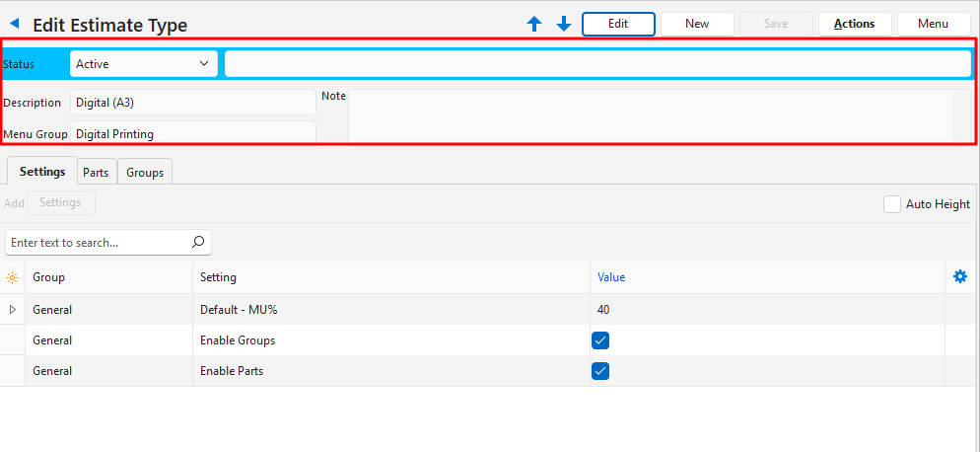Click the back arrow beside Edit Estimate Type
The image size is (980, 452).
pos(15,24)
